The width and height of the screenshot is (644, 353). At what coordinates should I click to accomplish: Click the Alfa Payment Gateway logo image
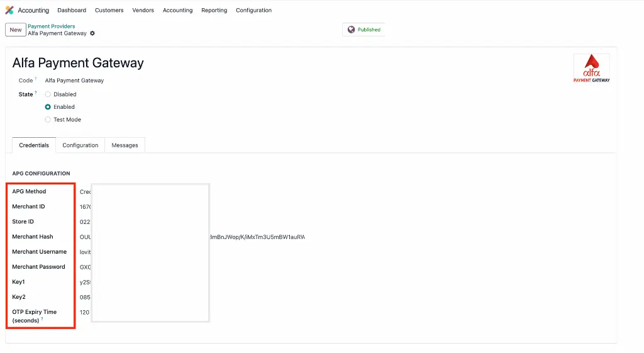(x=591, y=68)
